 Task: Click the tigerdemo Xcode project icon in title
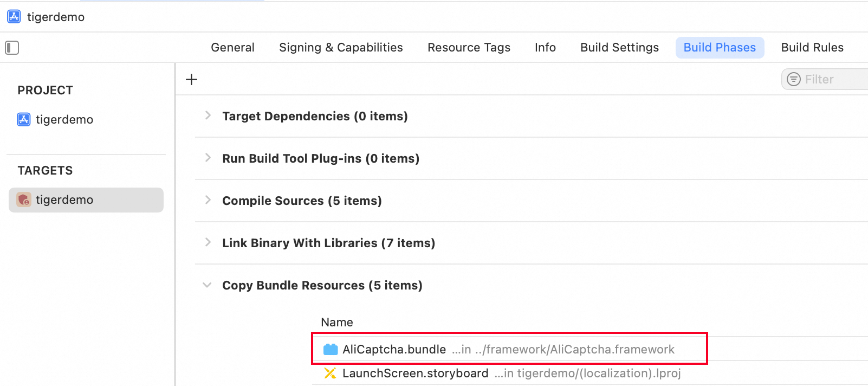coord(14,17)
